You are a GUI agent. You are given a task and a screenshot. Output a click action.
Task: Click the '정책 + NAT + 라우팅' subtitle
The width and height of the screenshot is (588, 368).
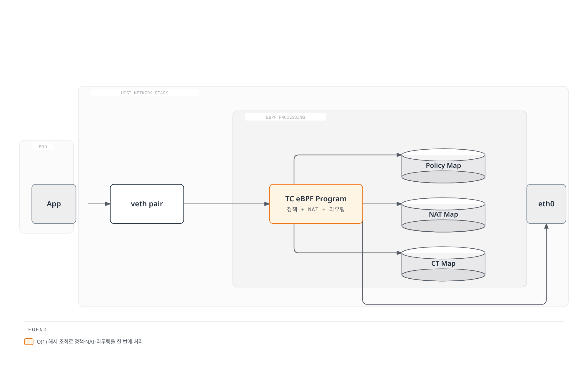pyautogui.click(x=316, y=209)
